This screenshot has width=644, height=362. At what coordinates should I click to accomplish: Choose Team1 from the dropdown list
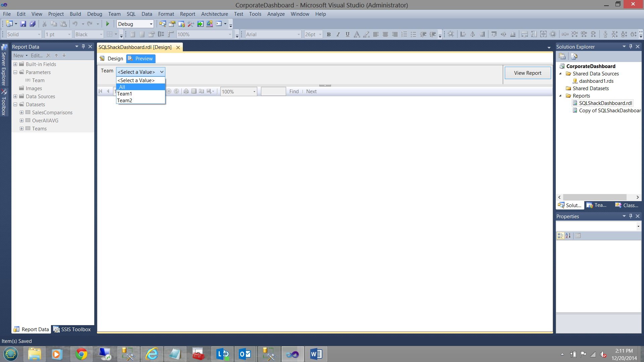point(141,94)
